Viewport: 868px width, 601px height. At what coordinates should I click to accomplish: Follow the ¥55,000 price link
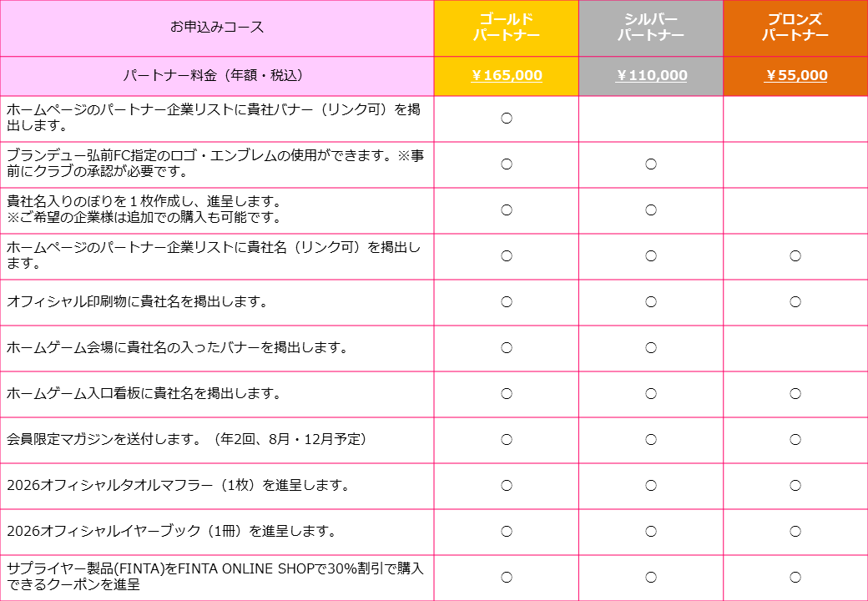pos(795,76)
